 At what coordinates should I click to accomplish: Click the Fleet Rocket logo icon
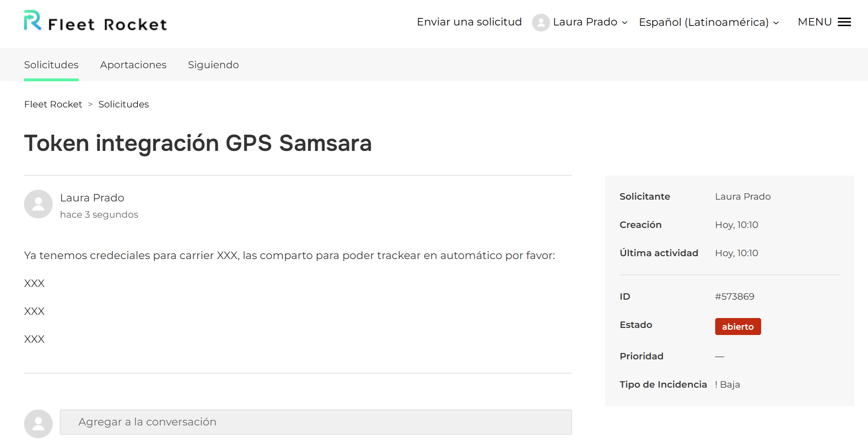pyautogui.click(x=33, y=20)
